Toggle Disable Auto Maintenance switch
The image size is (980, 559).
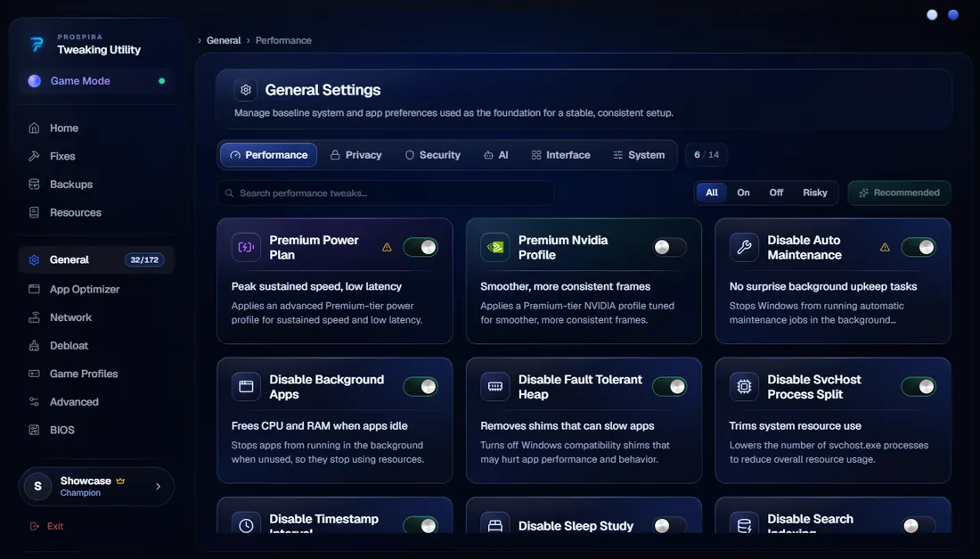919,247
